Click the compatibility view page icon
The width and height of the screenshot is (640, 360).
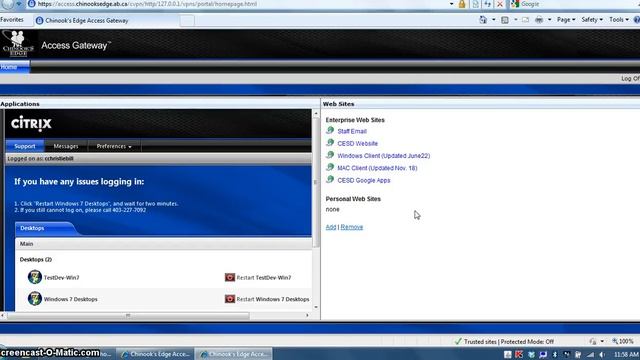476,4
